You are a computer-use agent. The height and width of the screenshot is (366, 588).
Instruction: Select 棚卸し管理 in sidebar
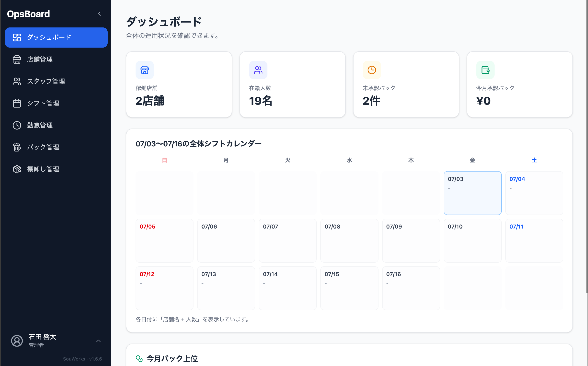[56, 169]
